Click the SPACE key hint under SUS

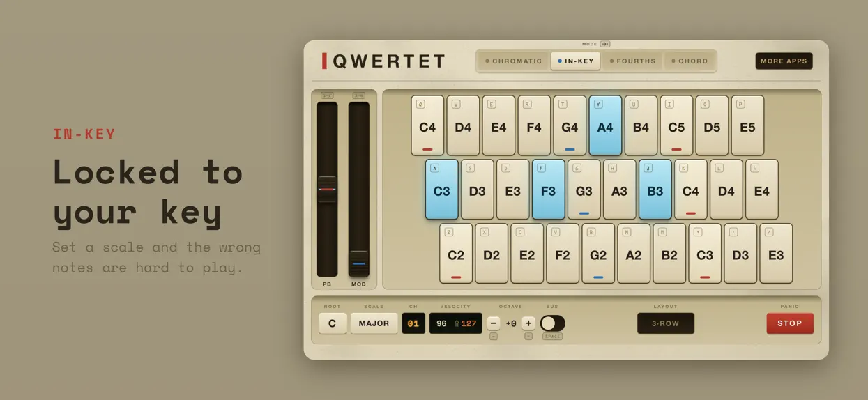pyautogui.click(x=553, y=337)
